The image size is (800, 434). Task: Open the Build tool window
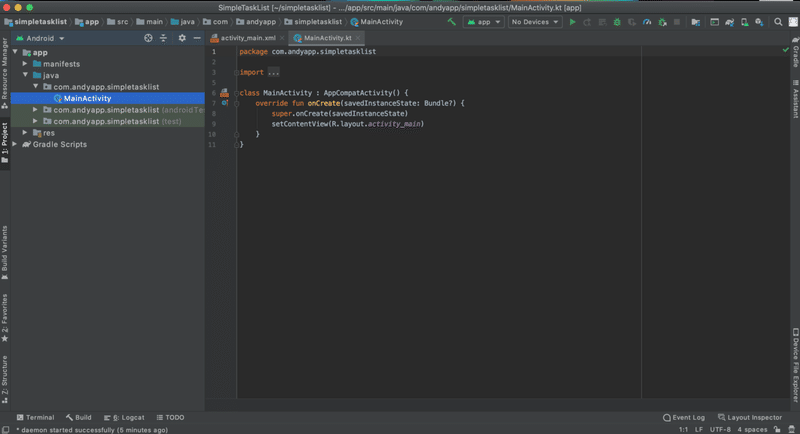[x=79, y=417]
